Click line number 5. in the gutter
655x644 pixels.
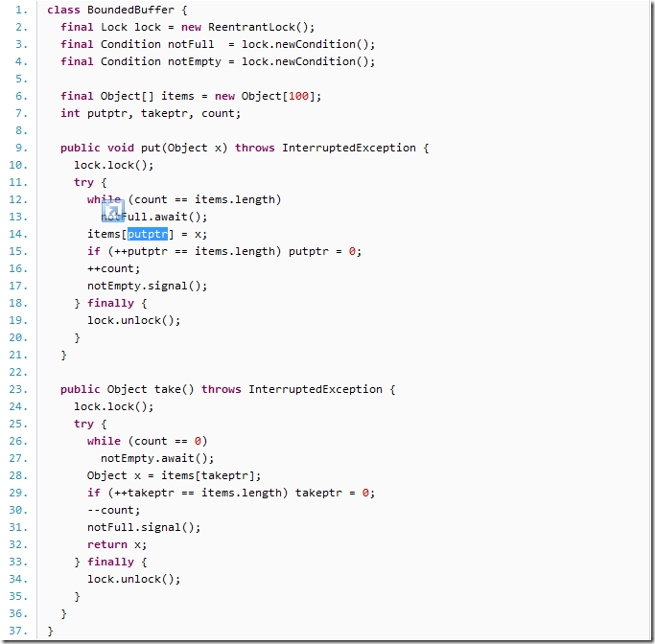(21, 79)
